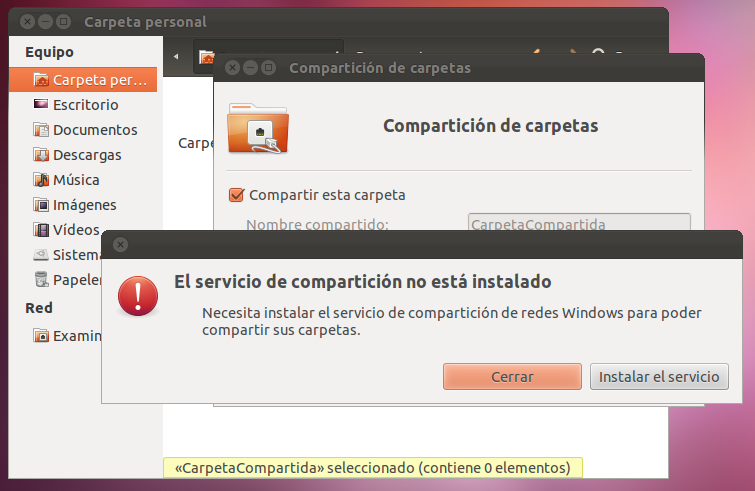Close the error dialog with its X button
Screen dimensions: 755x491
pos(120,245)
